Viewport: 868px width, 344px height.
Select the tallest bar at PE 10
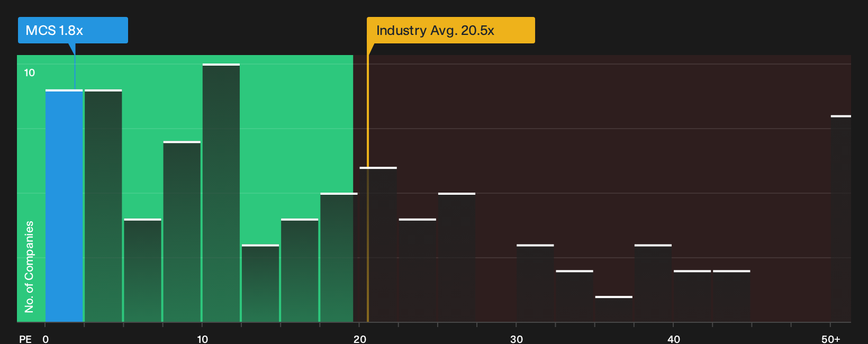coord(221,193)
